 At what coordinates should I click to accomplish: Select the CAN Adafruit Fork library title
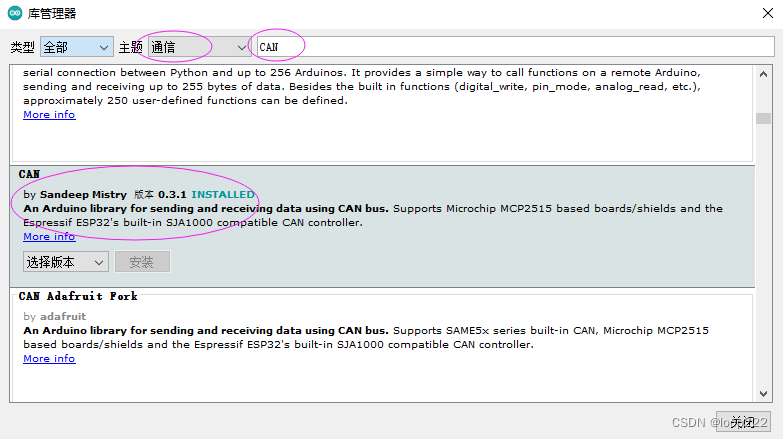(x=78, y=296)
